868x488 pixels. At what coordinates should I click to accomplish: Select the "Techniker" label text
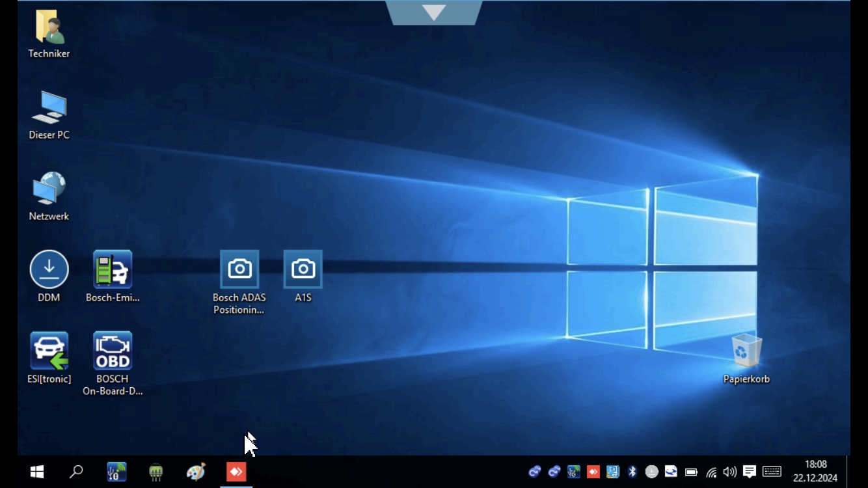49,53
